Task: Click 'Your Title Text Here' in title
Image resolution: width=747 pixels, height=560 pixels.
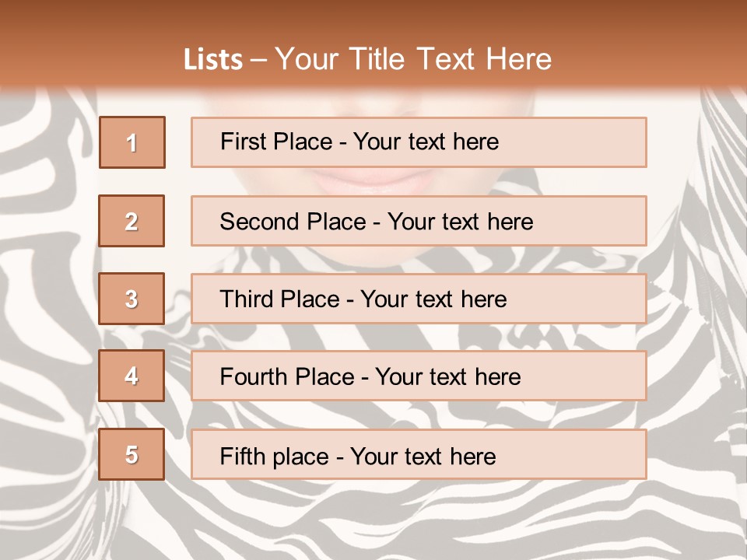Action: point(413,60)
